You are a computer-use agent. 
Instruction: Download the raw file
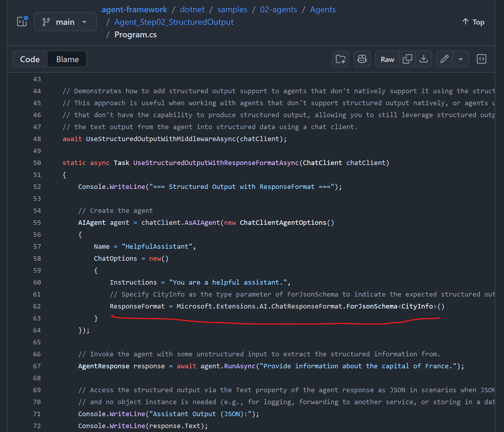click(x=424, y=59)
